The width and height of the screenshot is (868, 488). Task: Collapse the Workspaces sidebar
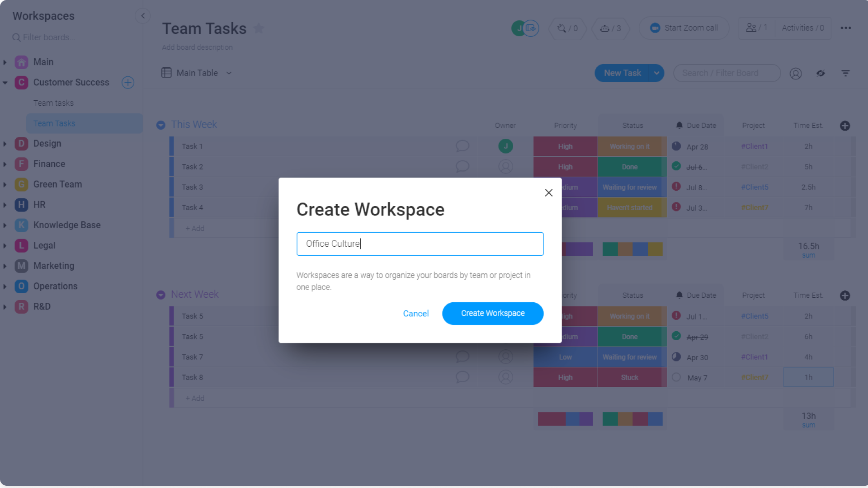pos(143,16)
